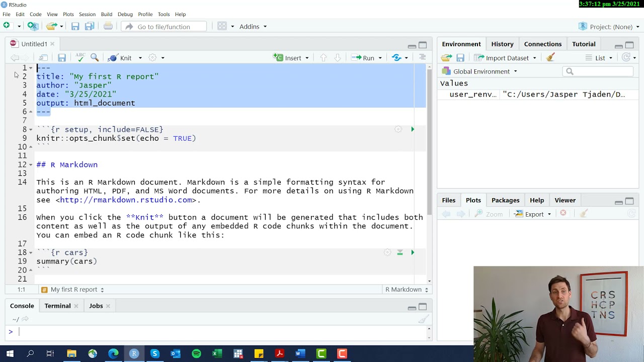The height and width of the screenshot is (362, 644).
Task: Open the File menu
Action: [x=7, y=14]
